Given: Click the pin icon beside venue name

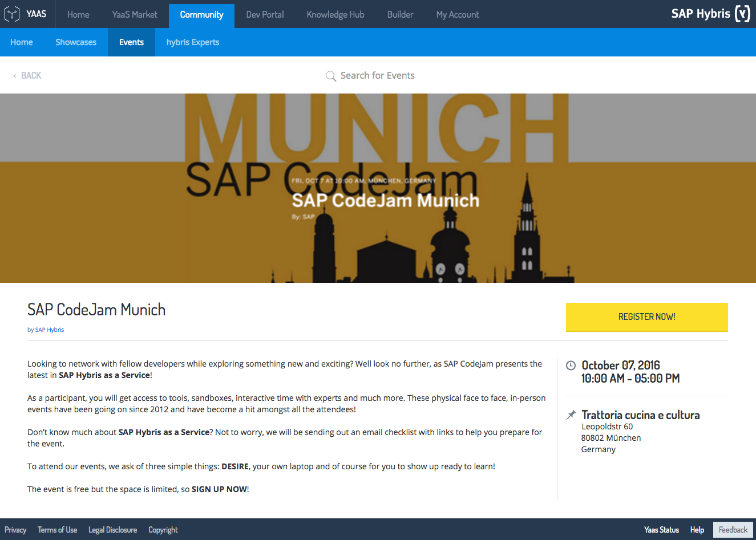Looking at the screenshot, I should [x=571, y=415].
